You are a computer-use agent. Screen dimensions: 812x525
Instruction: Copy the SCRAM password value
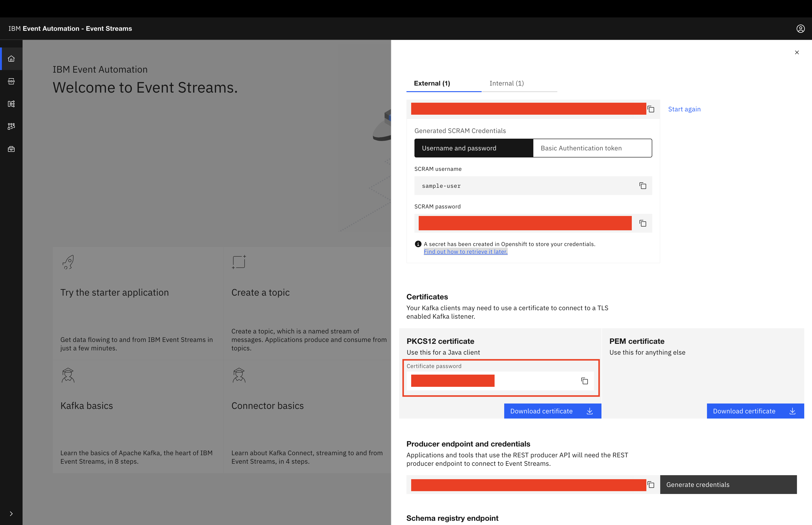coord(643,223)
